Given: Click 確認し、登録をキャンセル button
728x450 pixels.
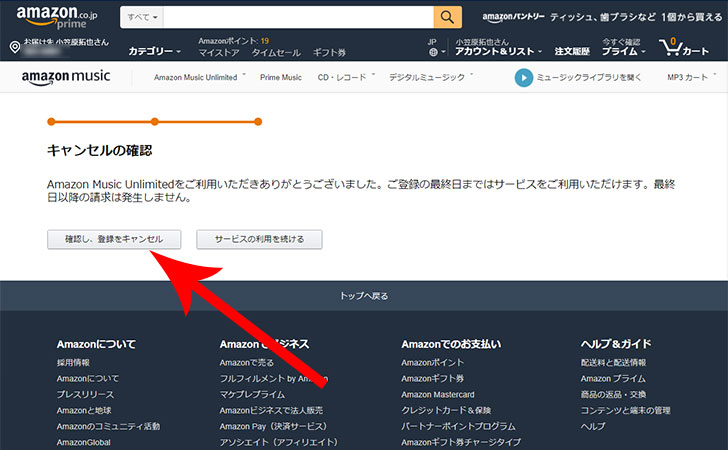Looking at the screenshot, I should tap(114, 239).
